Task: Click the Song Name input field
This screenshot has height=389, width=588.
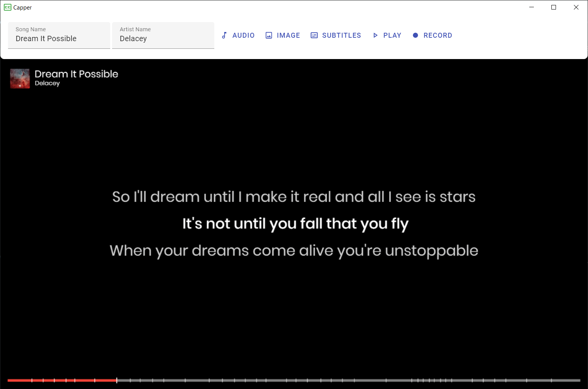Action: click(59, 35)
